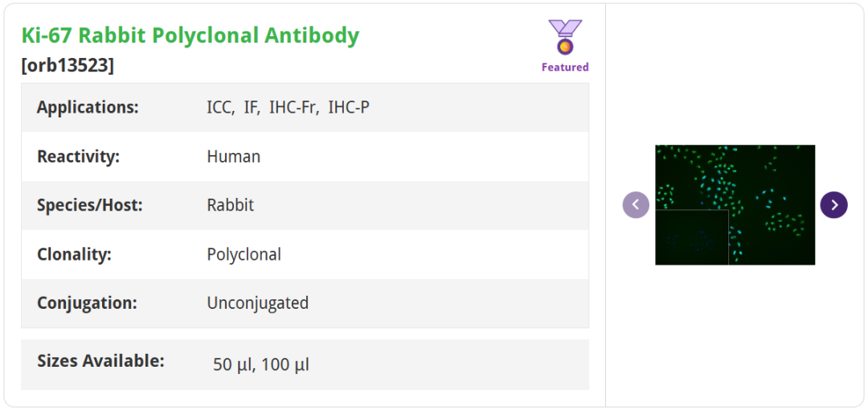Choose the 100 µl size
The image size is (868, 411).
point(285,364)
